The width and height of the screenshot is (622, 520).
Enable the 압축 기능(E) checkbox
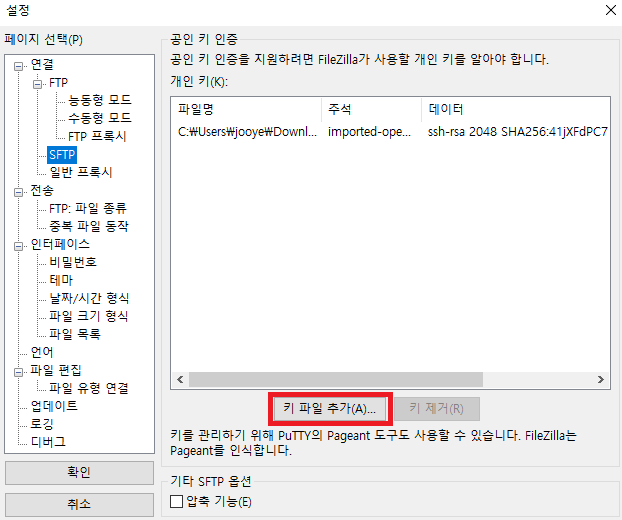click(x=176, y=502)
